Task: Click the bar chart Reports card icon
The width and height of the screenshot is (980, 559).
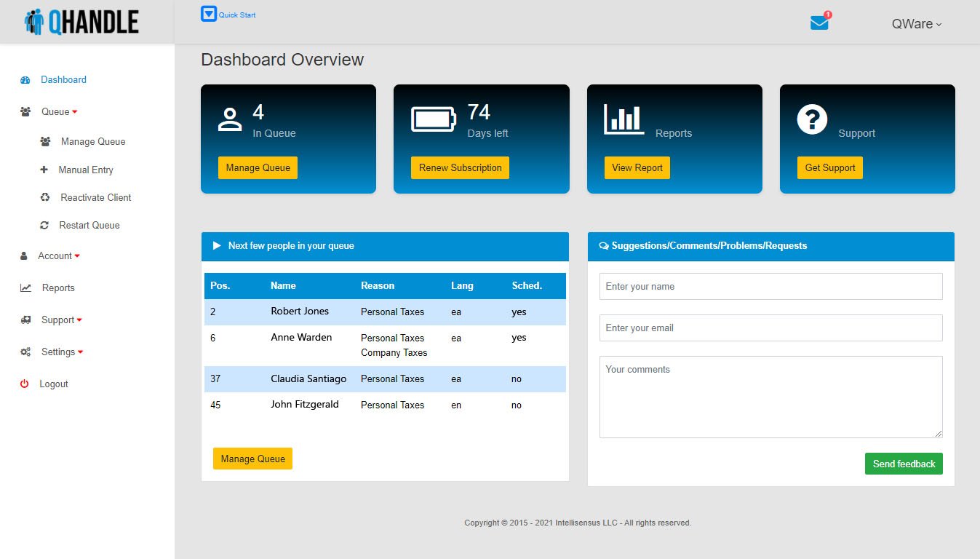Action: click(624, 119)
